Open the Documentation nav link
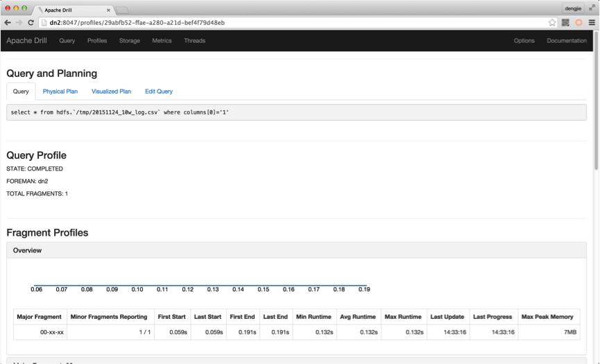Screen dimensions: 600x364 click(x=566, y=40)
